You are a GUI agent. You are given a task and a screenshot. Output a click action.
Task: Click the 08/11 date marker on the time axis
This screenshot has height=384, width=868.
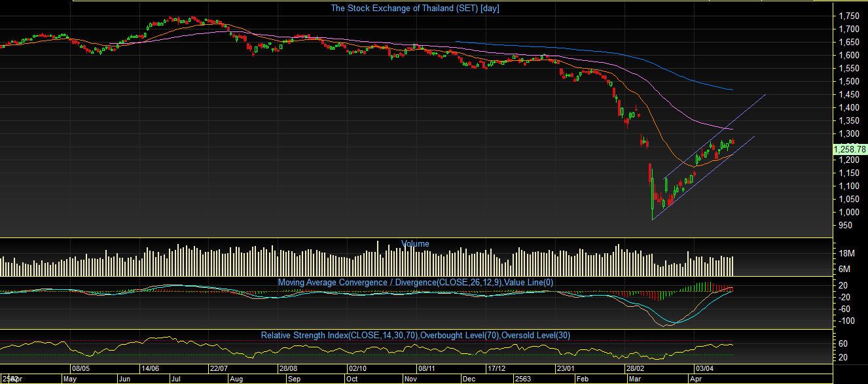pos(427,369)
